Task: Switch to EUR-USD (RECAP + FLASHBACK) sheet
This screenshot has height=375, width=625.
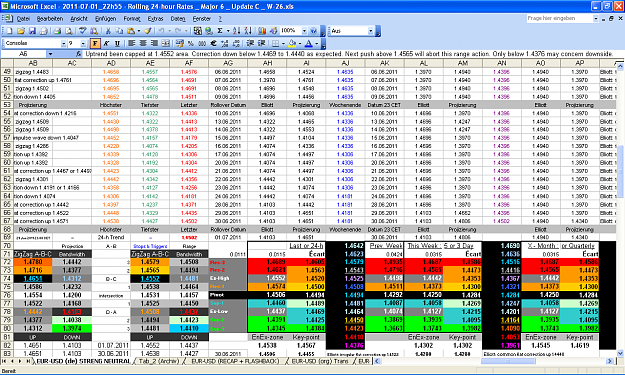Action: [235, 361]
